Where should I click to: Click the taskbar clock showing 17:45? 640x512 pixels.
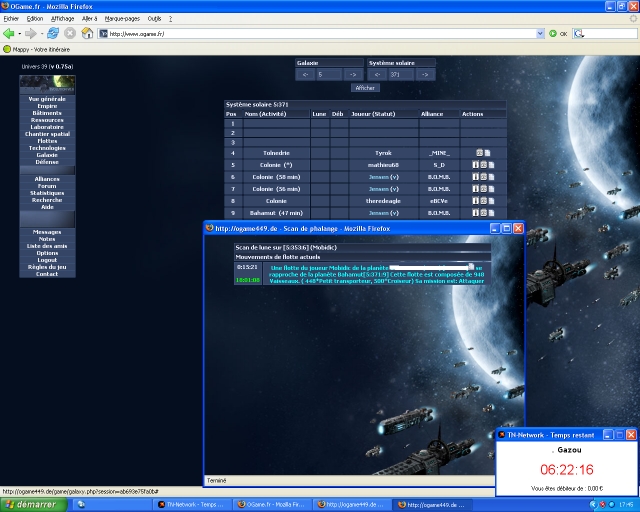[626, 505]
